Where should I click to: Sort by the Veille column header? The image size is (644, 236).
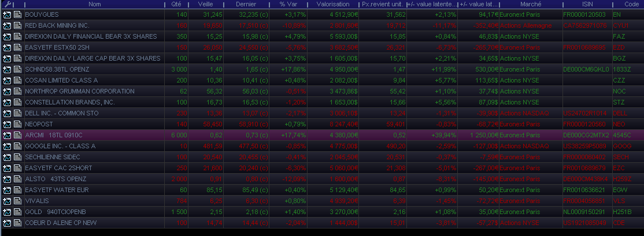pos(205,5)
